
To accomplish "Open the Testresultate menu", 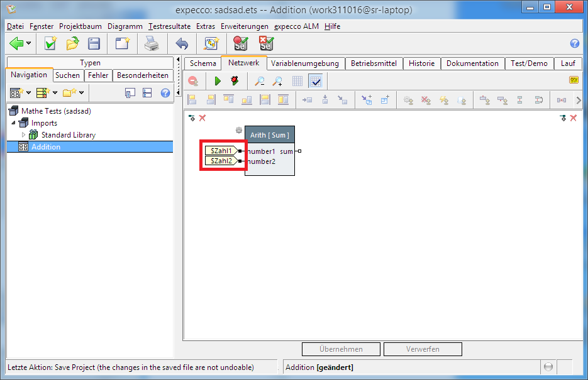I will [169, 26].
